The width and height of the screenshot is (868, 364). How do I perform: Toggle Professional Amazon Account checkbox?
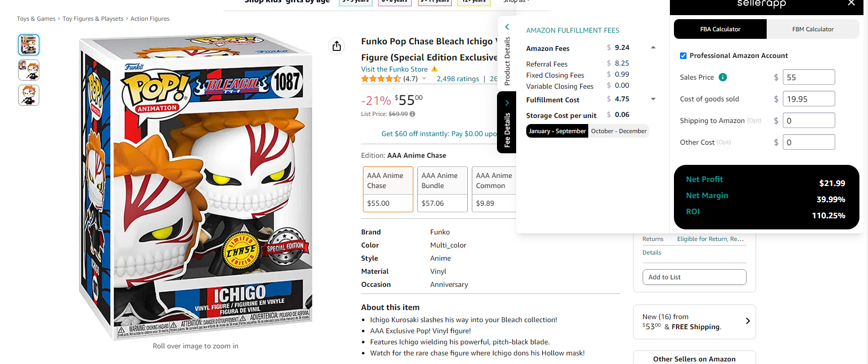683,55
